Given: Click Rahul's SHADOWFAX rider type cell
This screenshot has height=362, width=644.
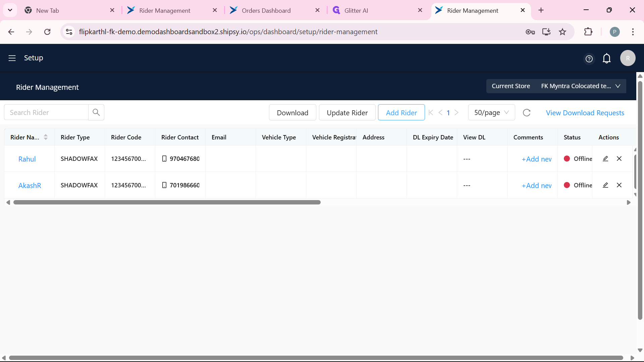Looking at the screenshot, I should point(79,159).
